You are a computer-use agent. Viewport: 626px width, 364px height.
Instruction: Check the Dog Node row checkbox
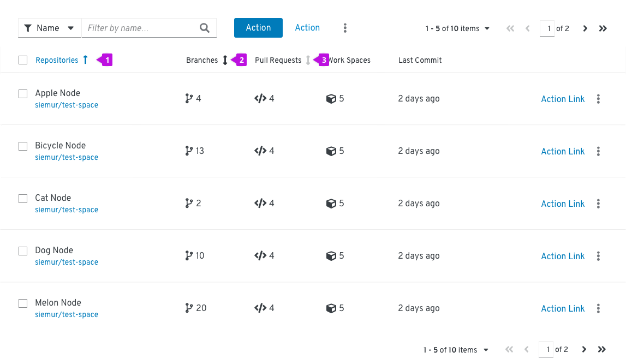(23, 250)
